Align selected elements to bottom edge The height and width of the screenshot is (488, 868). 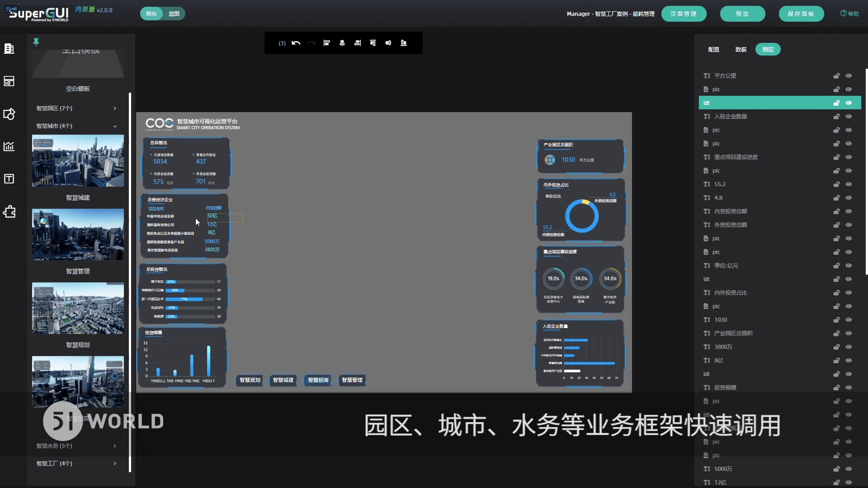[x=404, y=43]
